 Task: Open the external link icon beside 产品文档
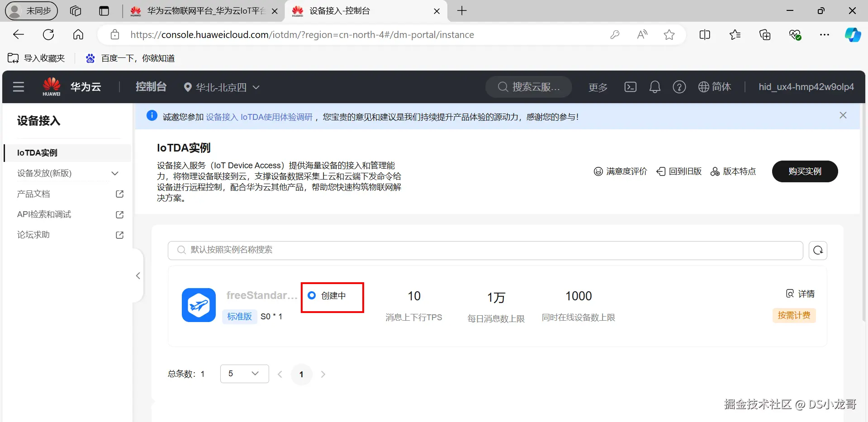[x=119, y=194]
